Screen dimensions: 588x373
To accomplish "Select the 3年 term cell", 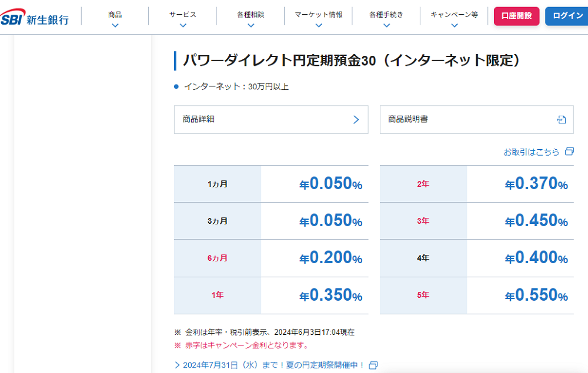I will tap(423, 221).
